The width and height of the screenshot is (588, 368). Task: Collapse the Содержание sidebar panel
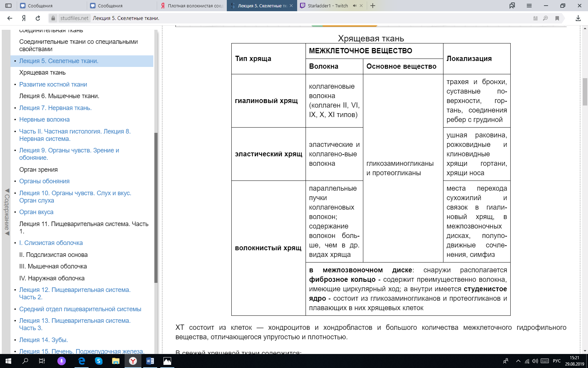(x=7, y=212)
